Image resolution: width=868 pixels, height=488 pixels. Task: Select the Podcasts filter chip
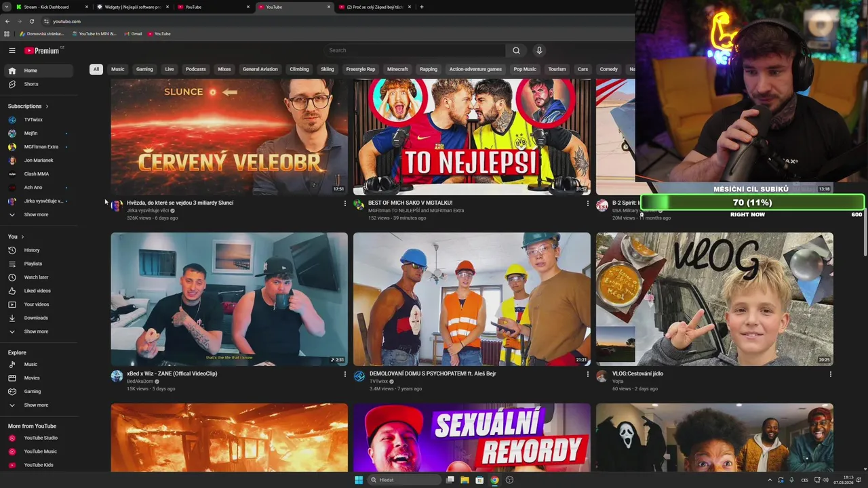coord(196,69)
